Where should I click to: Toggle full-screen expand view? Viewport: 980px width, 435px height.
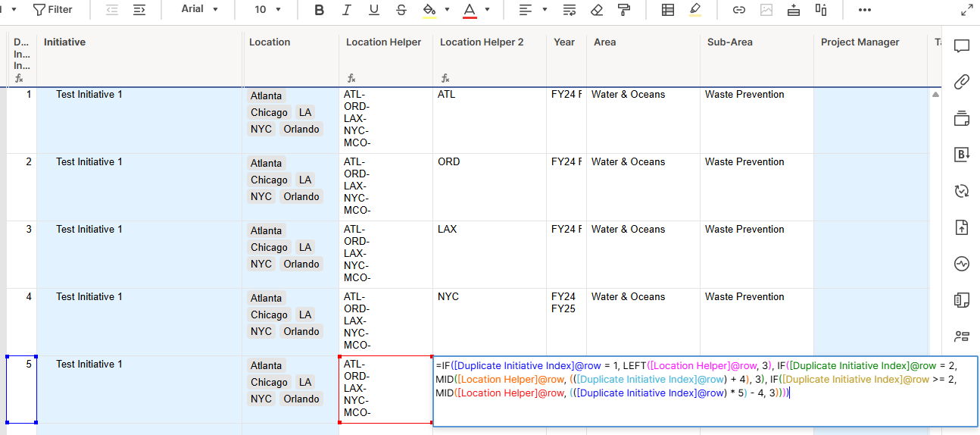coord(966,10)
